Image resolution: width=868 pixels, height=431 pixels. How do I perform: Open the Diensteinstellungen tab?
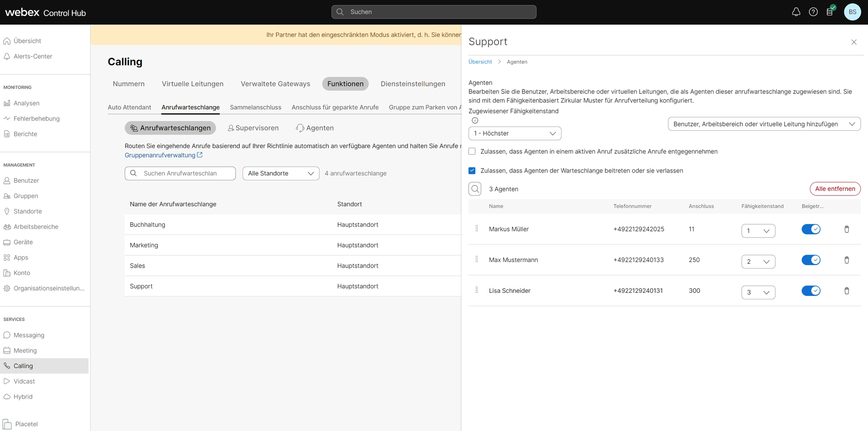point(413,84)
